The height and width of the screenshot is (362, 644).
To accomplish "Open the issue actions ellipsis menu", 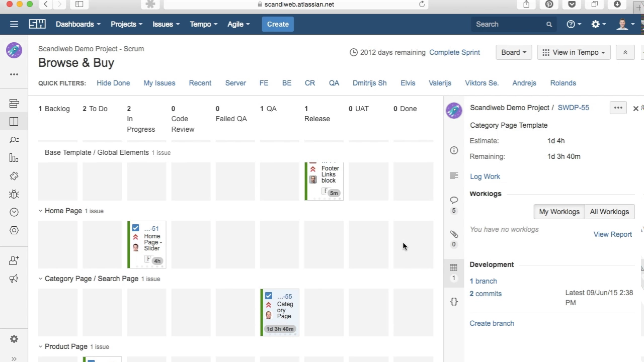I will [x=618, y=108].
